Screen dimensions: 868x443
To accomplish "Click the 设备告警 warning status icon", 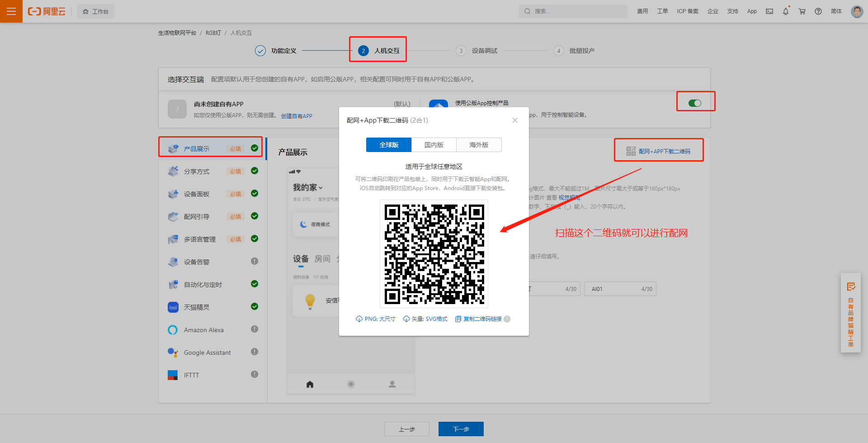I will pyautogui.click(x=255, y=261).
